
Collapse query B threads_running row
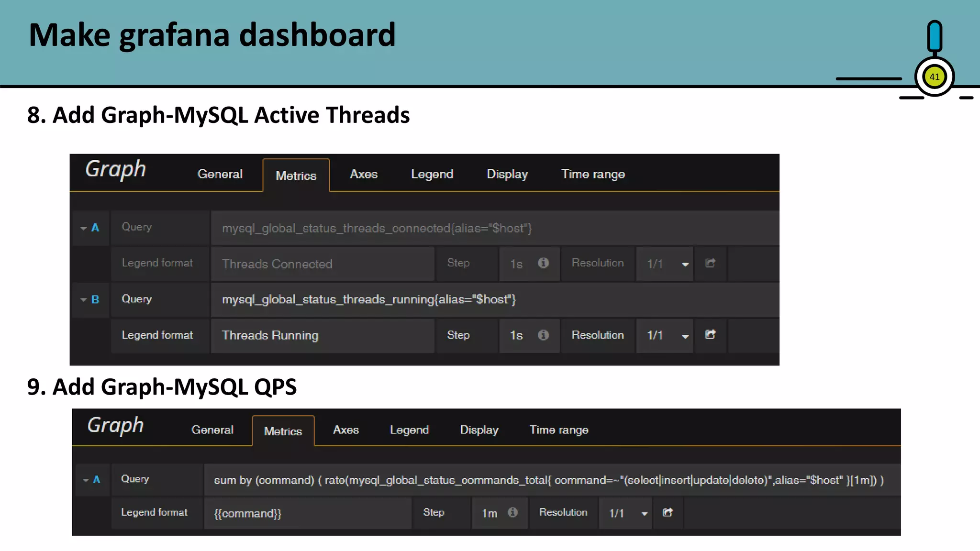[x=84, y=300]
